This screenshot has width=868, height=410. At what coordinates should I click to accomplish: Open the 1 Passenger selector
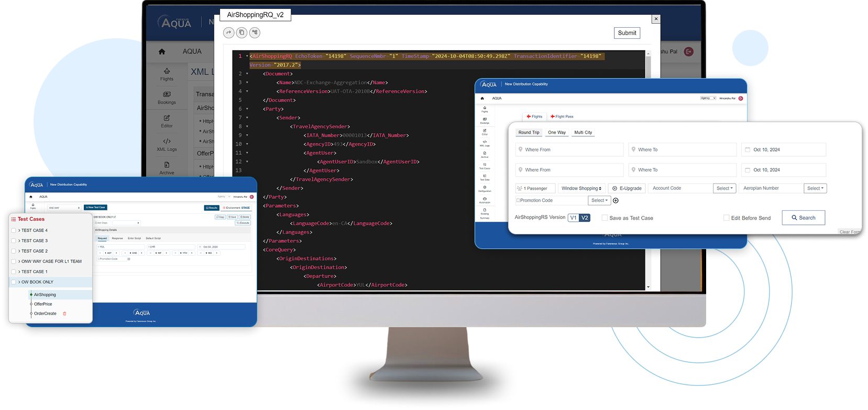tap(534, 188)
